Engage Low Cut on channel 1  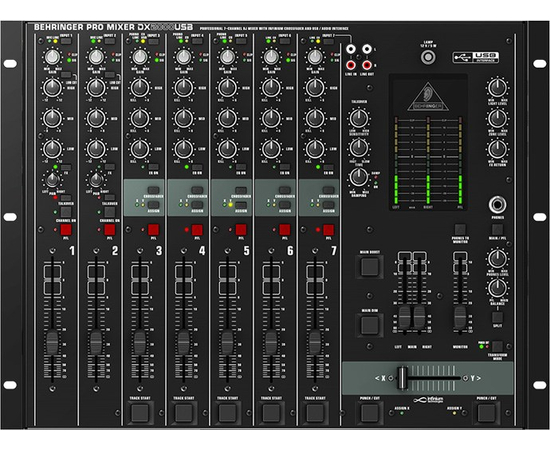(66, 75)
